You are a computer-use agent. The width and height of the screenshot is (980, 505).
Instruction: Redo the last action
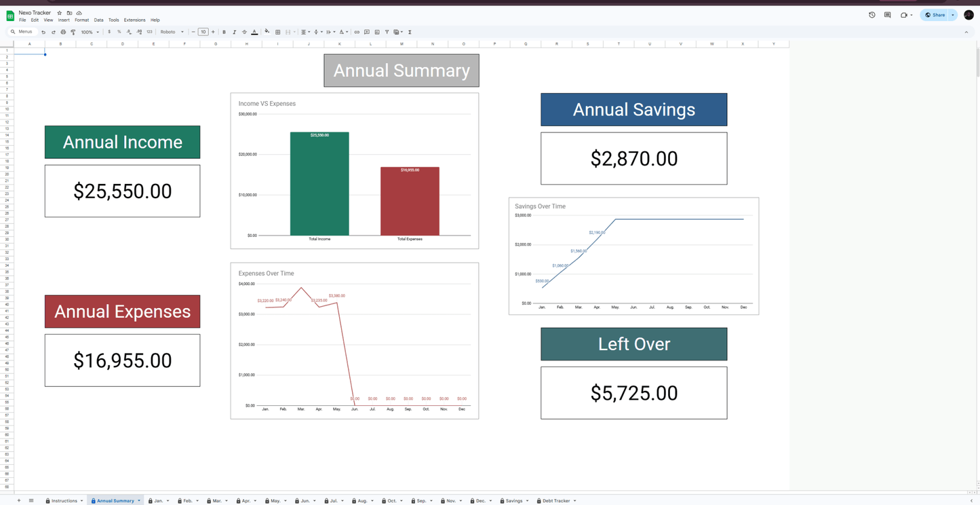tap(54, 32)
